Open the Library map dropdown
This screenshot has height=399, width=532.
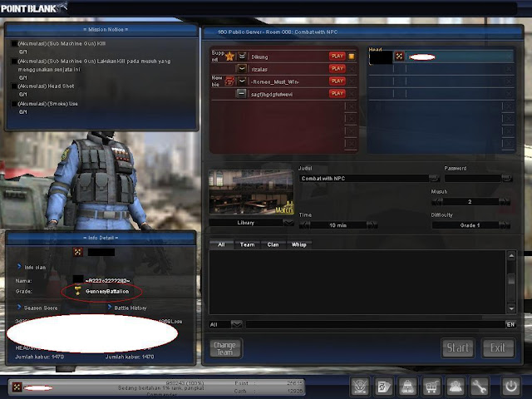click(288, 223)
